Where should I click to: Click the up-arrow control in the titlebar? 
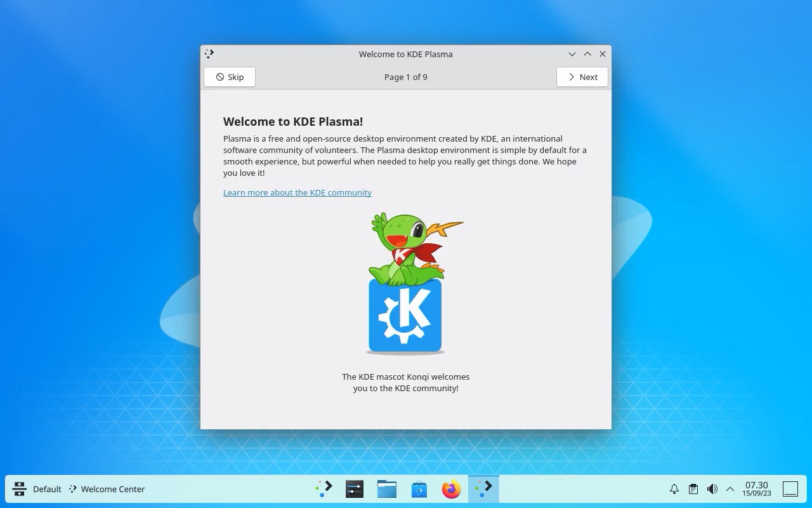(x=587, y=54)
